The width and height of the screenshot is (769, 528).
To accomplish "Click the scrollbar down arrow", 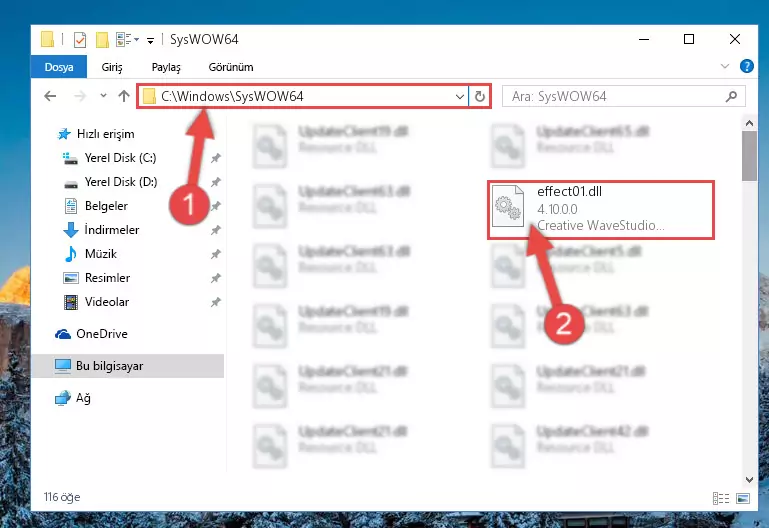I will (x=749, y=479).
